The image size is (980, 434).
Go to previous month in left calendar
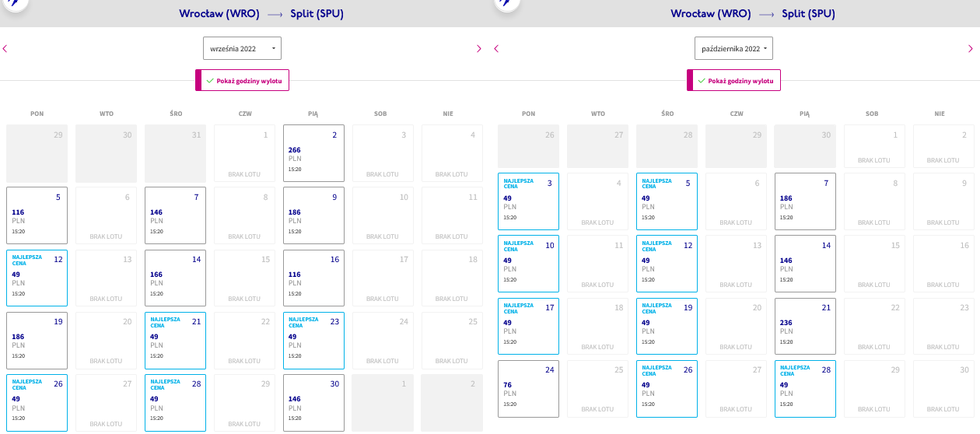click(5, 48)
